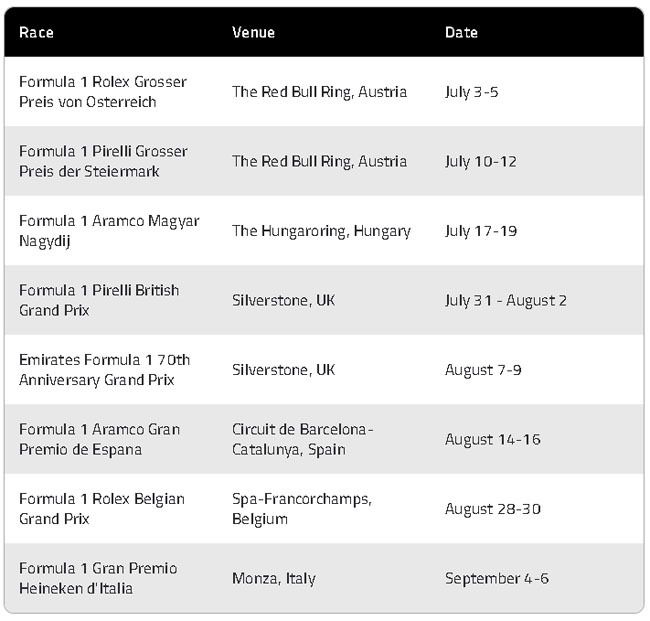Click the Race column header
Viewport: 650px width, 621px height.
[36, 32]
